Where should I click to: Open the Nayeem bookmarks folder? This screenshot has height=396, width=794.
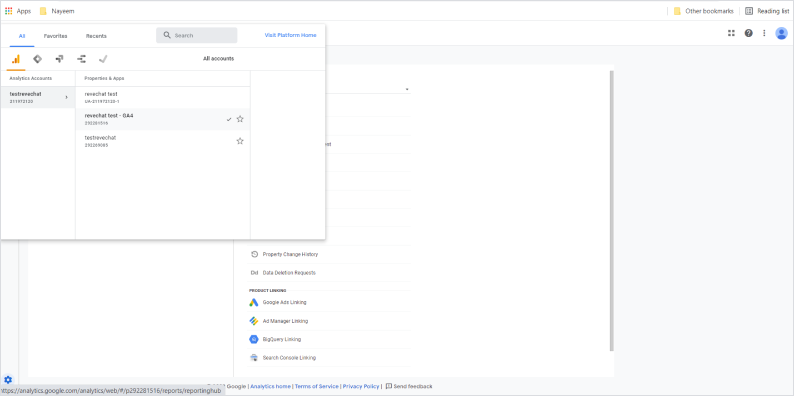click(x=57, y=11)
